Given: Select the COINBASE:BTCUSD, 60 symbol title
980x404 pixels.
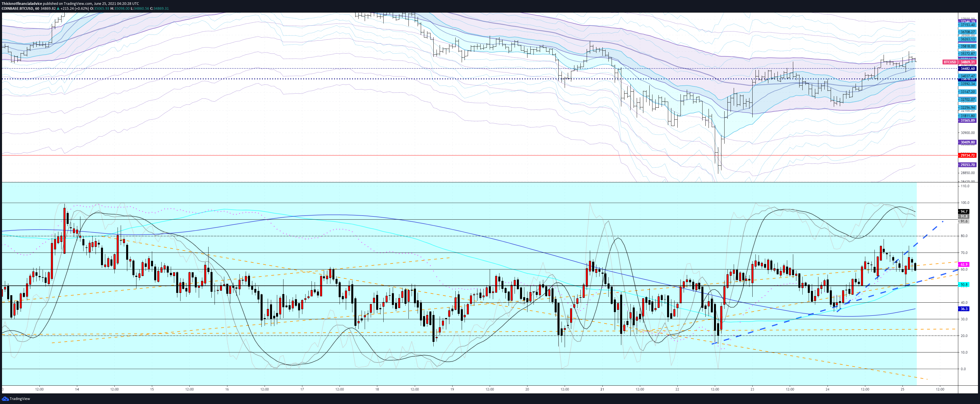Looking at the screenshot, I should point(21,8).
